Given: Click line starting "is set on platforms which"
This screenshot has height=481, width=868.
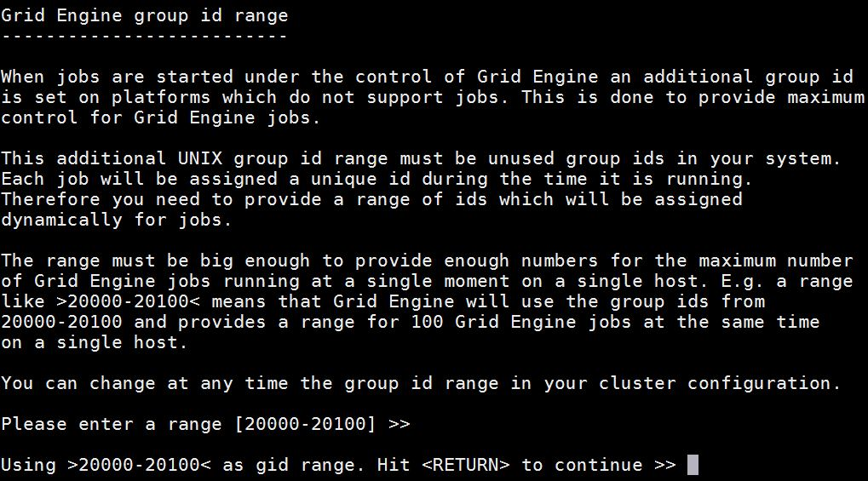Looking at the screenshot, I should 433,97.
